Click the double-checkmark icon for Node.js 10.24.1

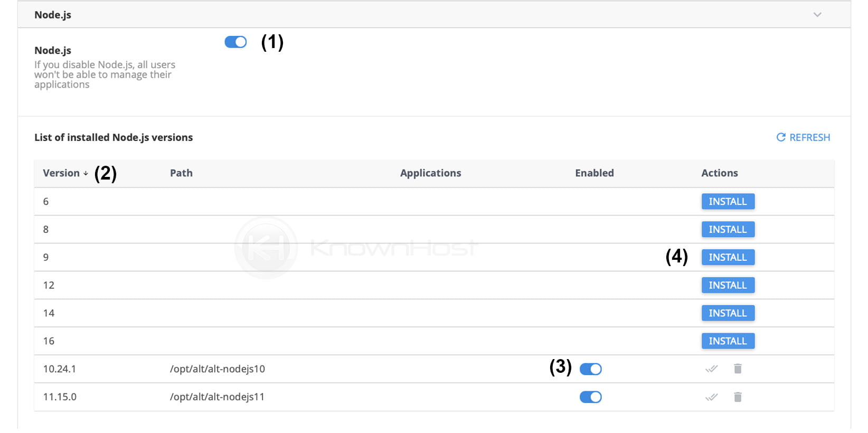click(711, 369)
